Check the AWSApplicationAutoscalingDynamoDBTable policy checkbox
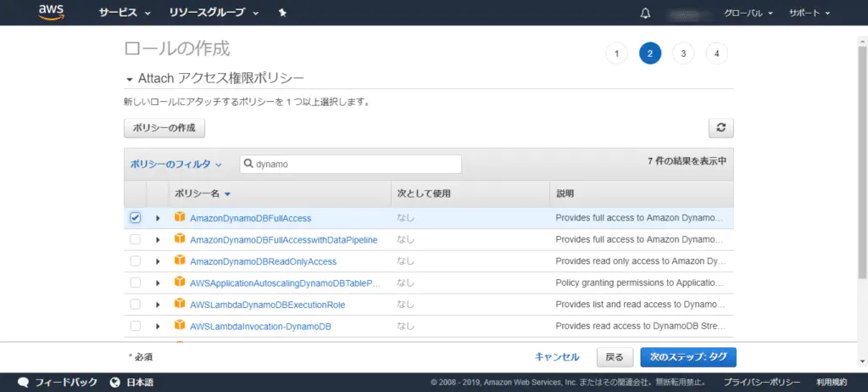868x392 pixels. point(135,283)
